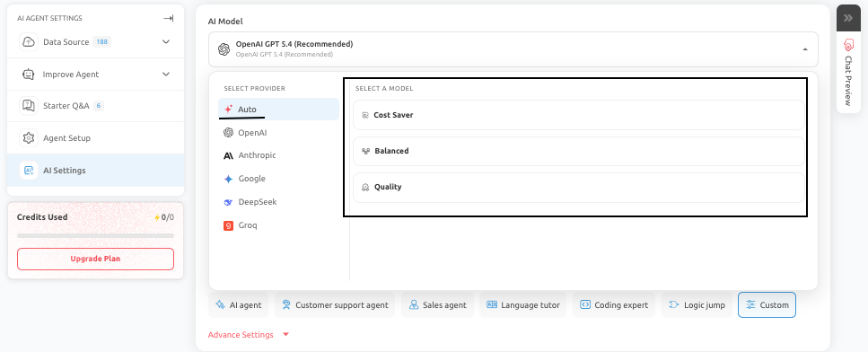Select the OpenAI provider
Image resolution: width=868 pixels, height=352 pixels.
[x=278, y=133]
